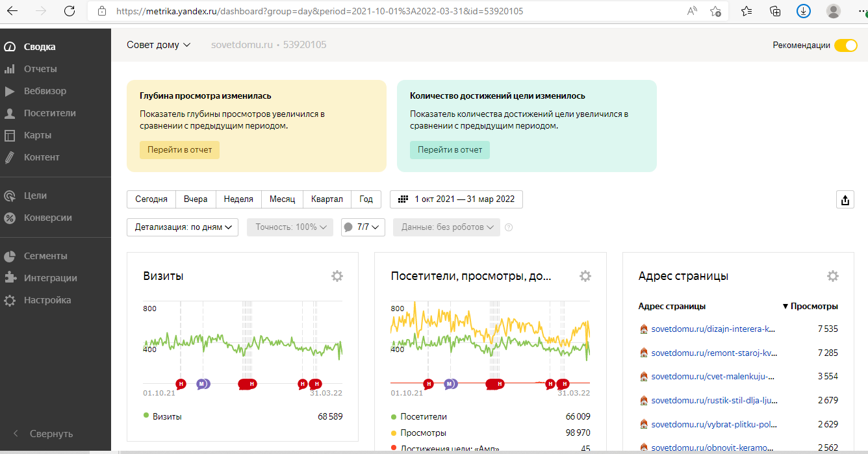The width and height of the screenshot is (868, 454).
Task: Click yellow Перейти в отчет button
Action: [x=179, y=150]
